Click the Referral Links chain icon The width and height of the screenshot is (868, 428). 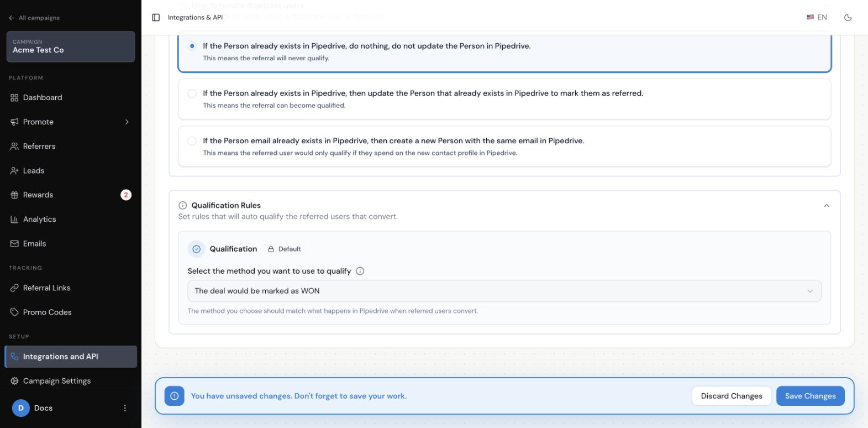14,288
